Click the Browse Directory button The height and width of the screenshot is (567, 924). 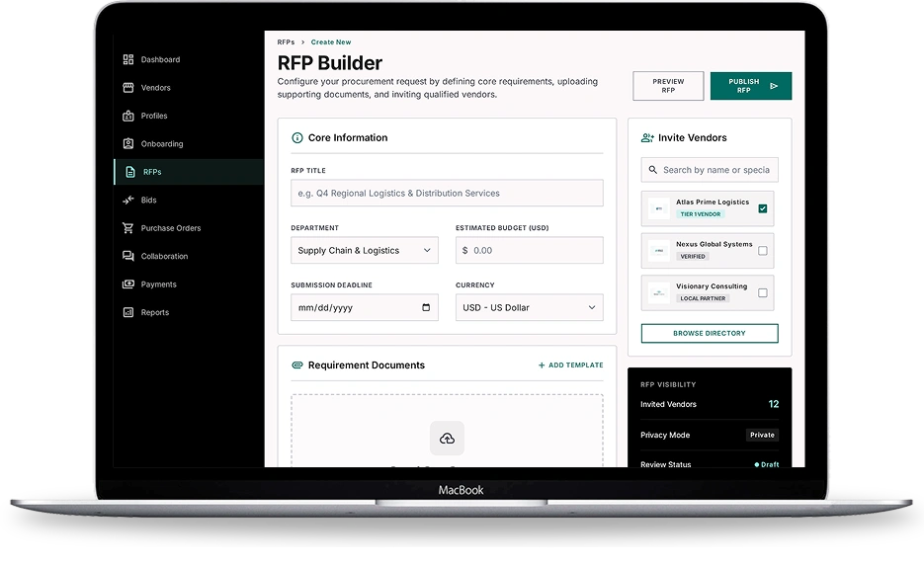tap(710, 333)
